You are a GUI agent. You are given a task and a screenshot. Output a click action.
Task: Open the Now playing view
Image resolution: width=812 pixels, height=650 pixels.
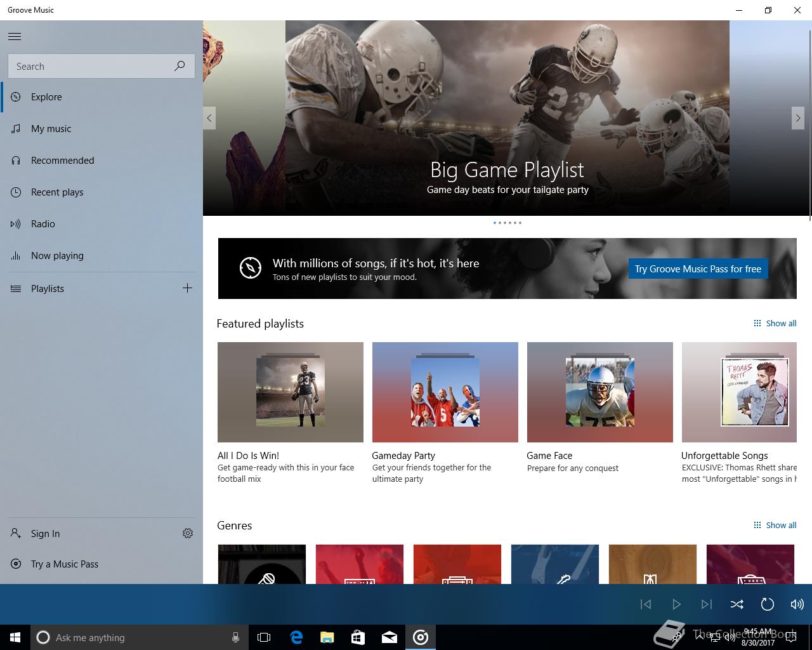(x=101, y=256)
